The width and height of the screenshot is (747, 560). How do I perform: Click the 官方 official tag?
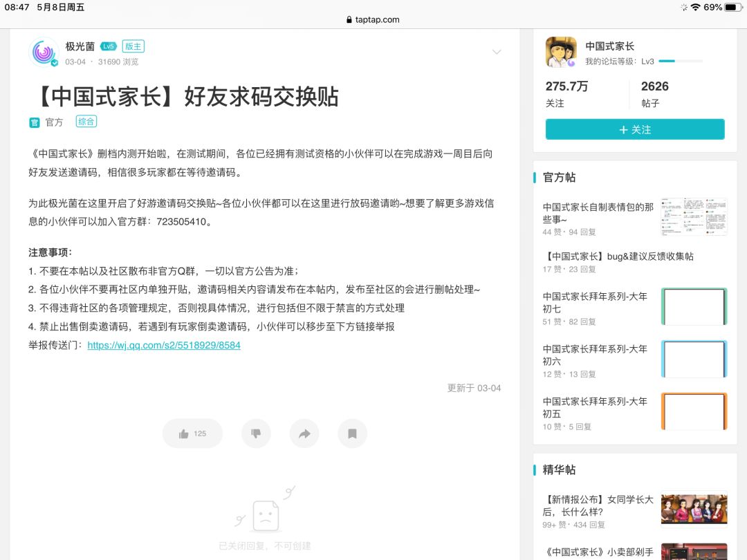coord(46,122)
